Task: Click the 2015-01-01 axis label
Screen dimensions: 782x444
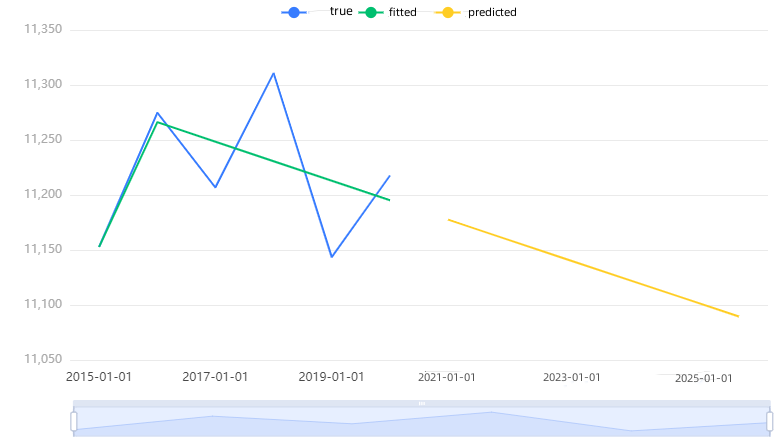Action: point(99,377)
